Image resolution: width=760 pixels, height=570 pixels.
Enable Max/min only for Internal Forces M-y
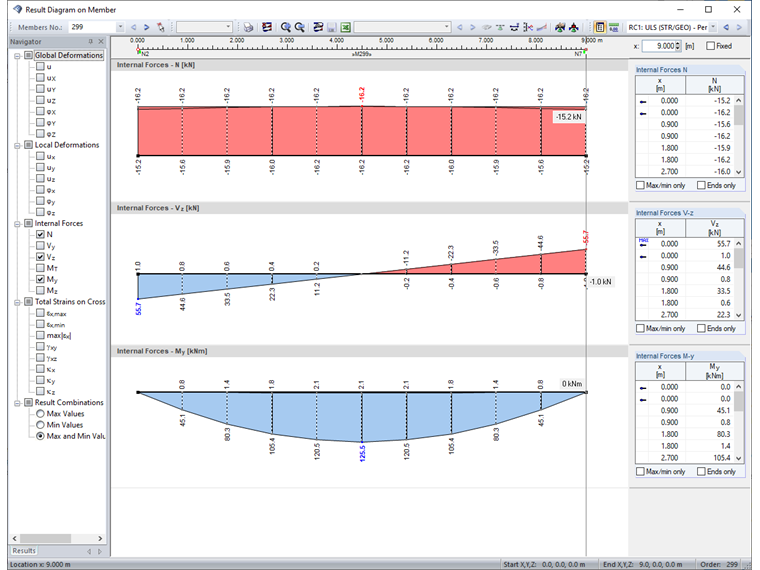[x=640, y=472]
